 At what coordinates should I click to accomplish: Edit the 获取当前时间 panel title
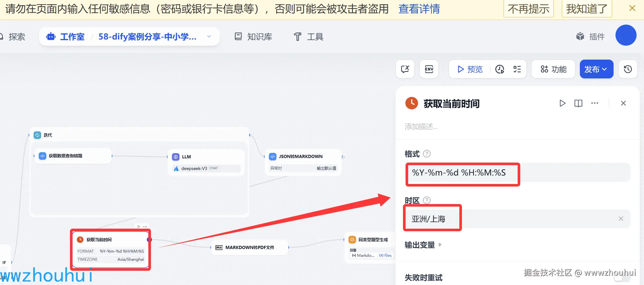click(452, 104)
